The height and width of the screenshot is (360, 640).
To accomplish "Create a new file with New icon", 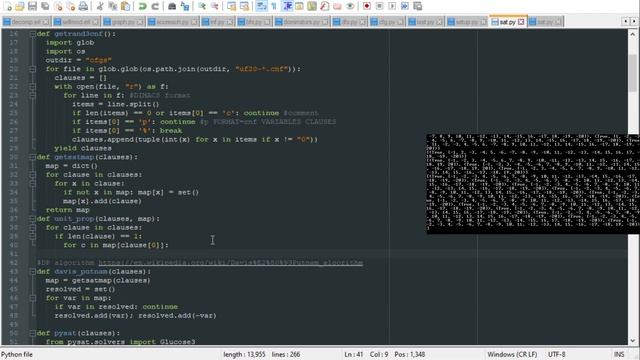I will [x=8, y=6].
